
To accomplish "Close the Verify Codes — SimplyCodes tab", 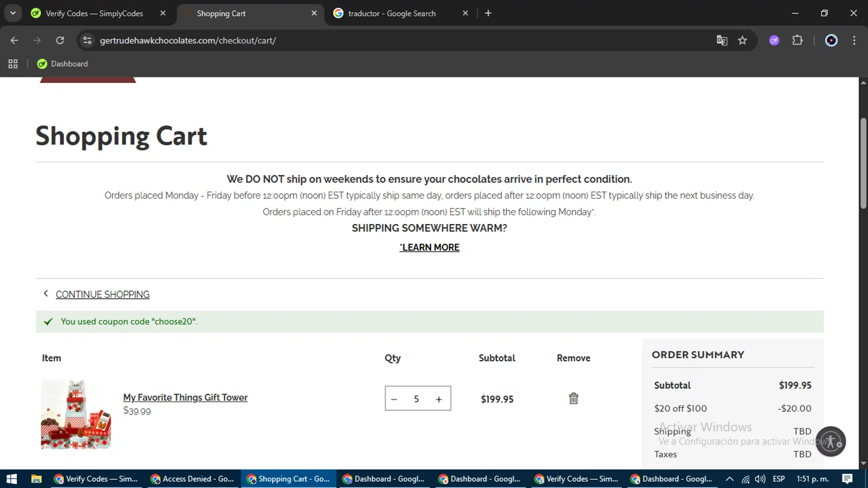I will 163,13.
